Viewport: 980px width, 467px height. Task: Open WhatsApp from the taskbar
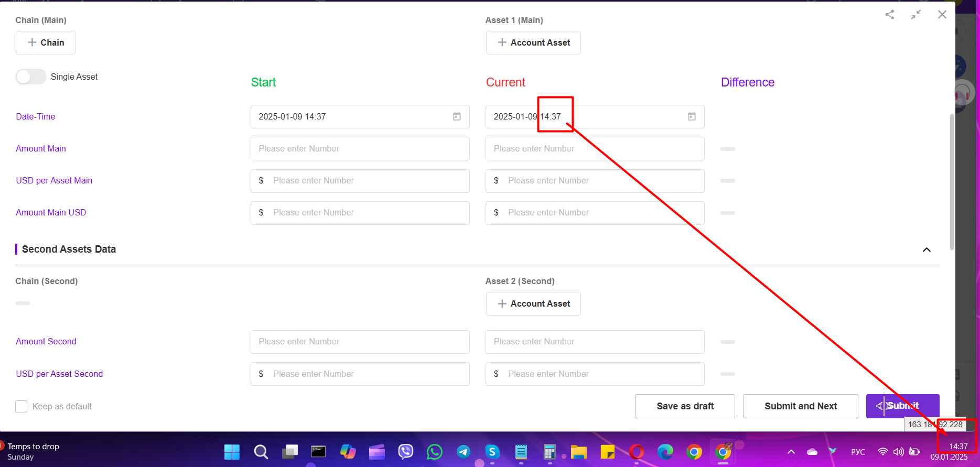tap(434, 452)
